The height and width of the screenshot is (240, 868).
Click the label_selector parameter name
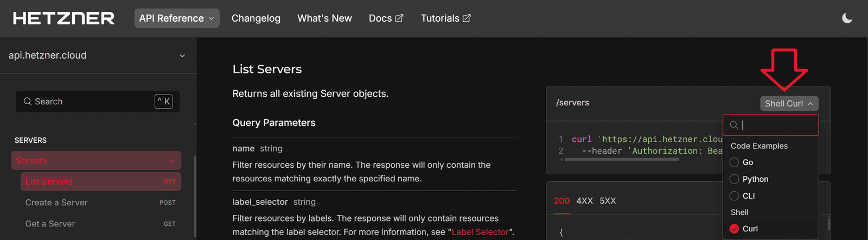[260, 202]
